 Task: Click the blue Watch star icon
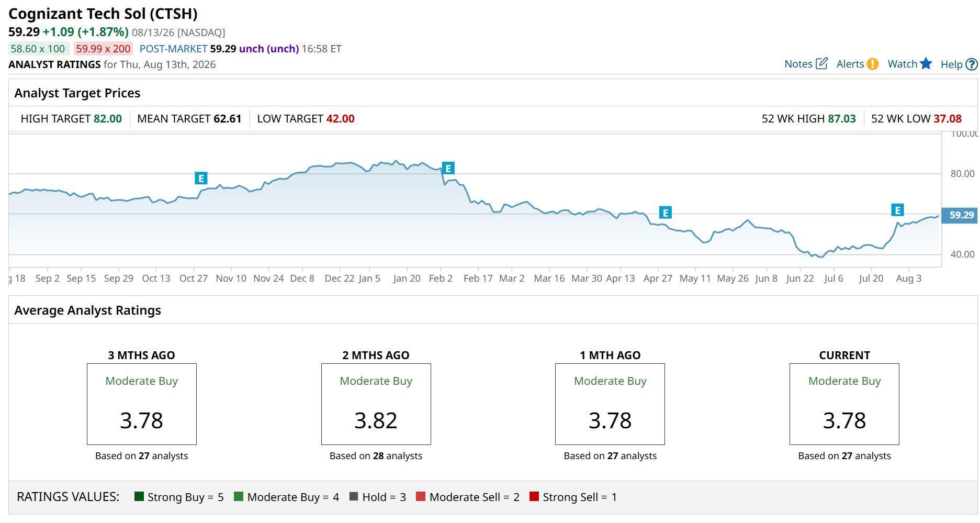click(926, 64)
